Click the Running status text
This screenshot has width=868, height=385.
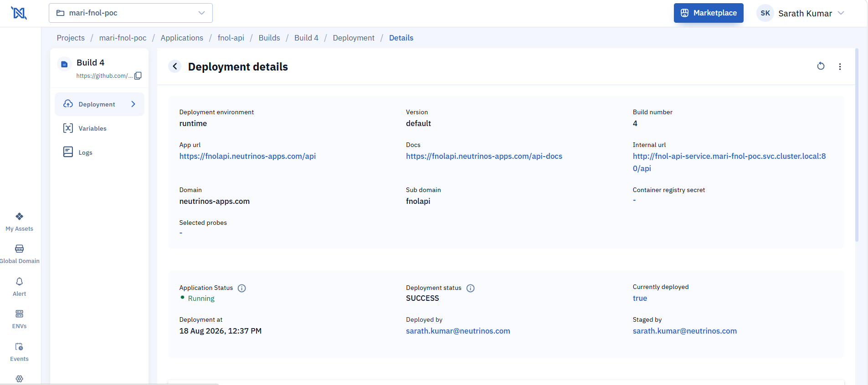(201, 298)
